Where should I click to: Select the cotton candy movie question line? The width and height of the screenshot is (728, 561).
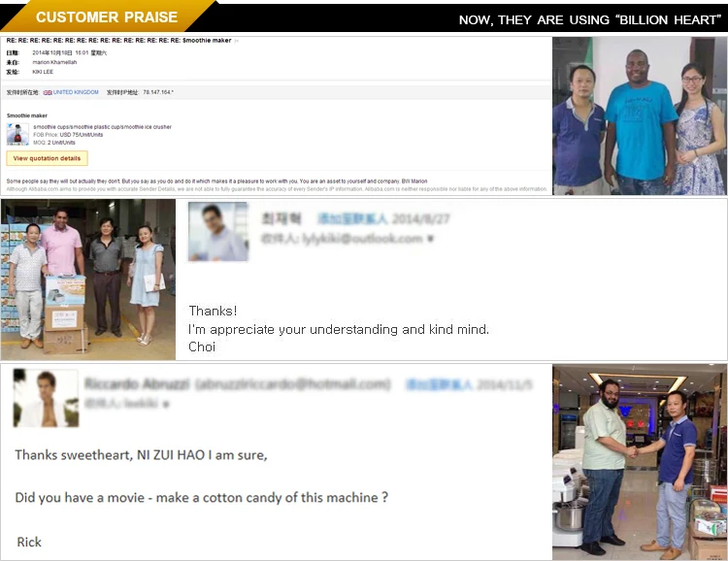202,497
